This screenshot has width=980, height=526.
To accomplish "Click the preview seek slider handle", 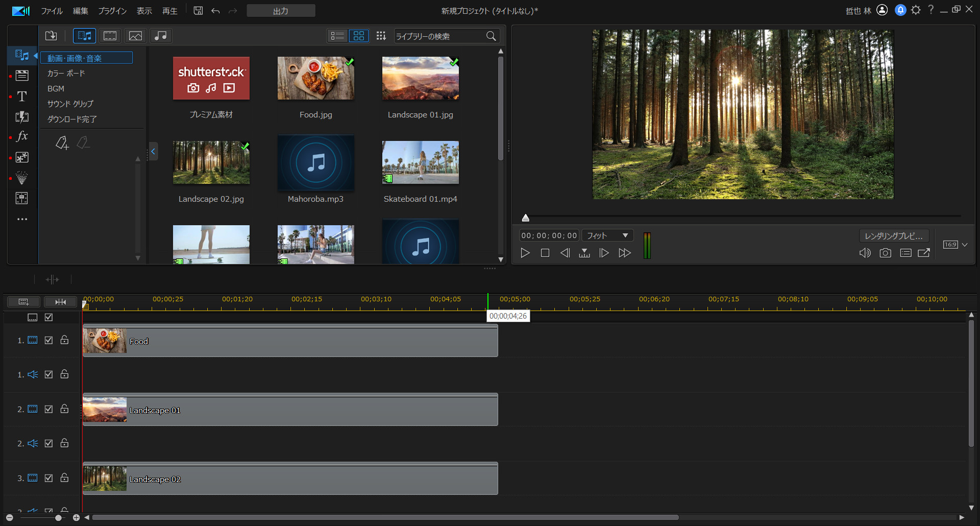I will [526, 218].
